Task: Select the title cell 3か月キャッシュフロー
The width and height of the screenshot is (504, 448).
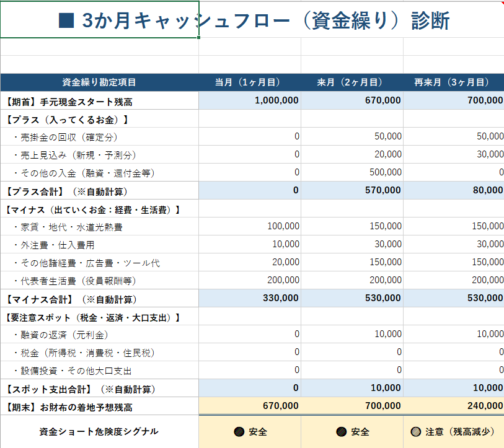Action: coord(99,20)
